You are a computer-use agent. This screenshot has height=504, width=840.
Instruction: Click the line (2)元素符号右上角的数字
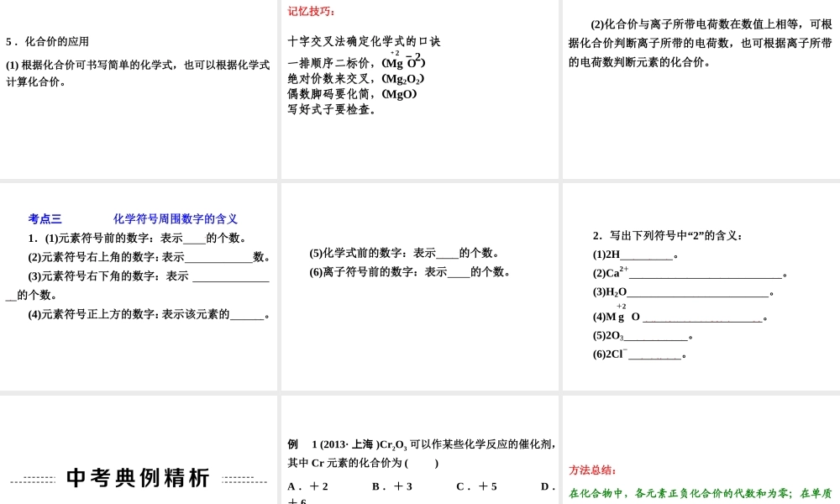(x=149, y=257)
